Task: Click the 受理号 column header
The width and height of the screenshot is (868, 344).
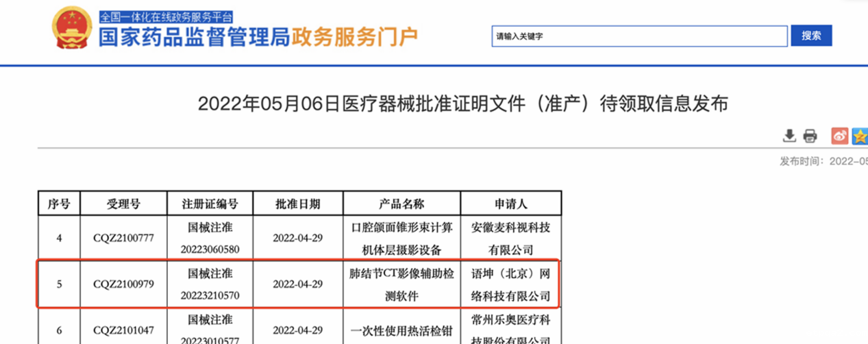Action: (x=123, y=204)
